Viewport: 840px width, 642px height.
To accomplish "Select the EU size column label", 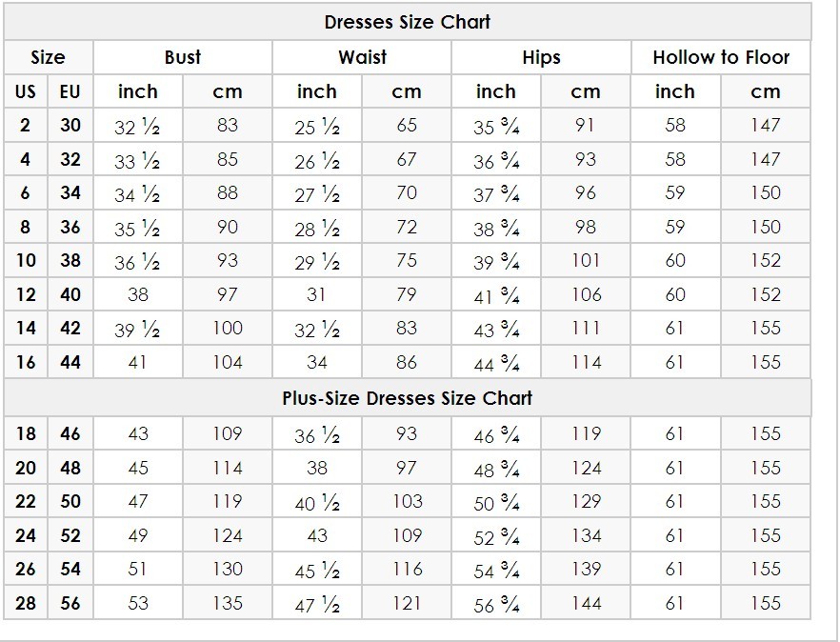I will (70, 91).
